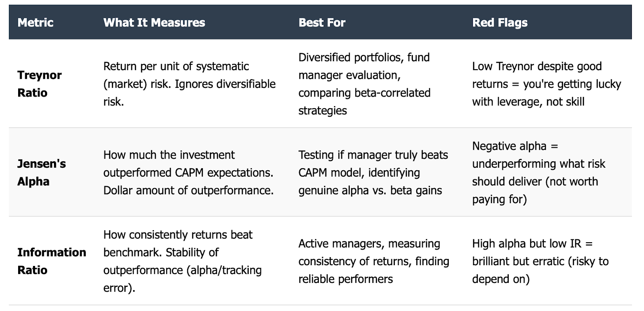Click the Diversified portfolios best-for cell
This screenshot has width=644, height=311.
pos(365,84)
